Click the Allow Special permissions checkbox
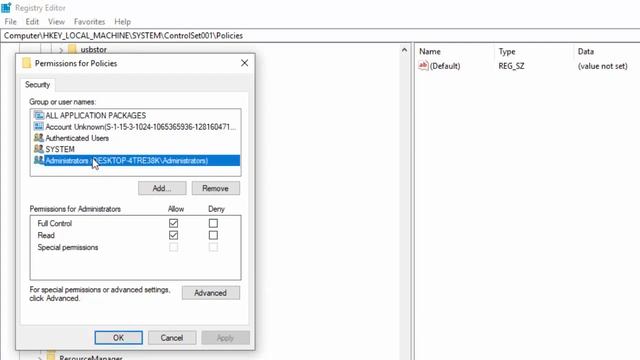 (x=173, y=247)
